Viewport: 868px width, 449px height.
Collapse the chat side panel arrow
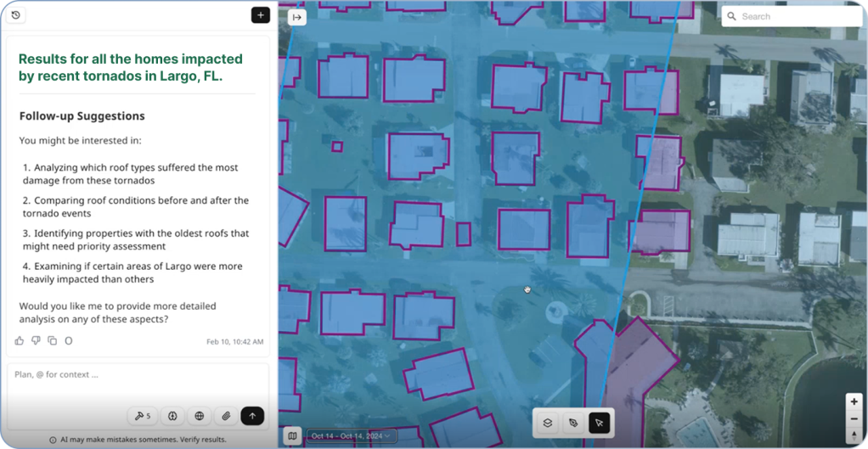coord(296,17)
